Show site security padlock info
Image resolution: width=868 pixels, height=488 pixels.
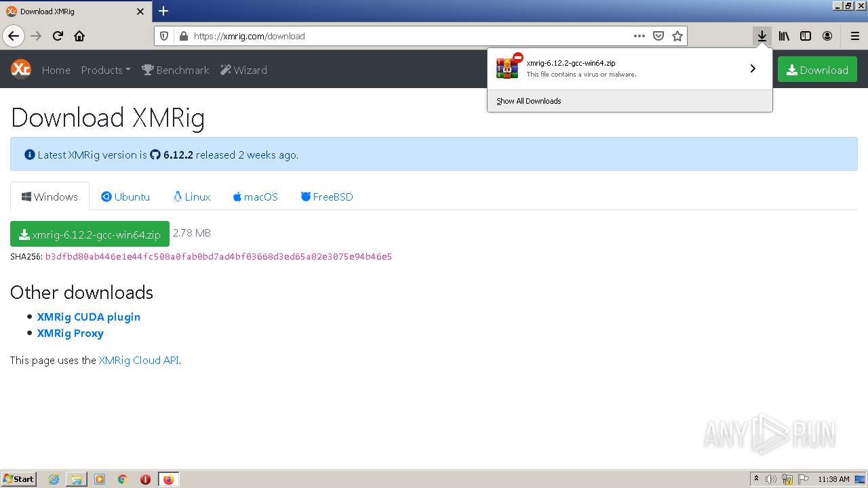182,36
